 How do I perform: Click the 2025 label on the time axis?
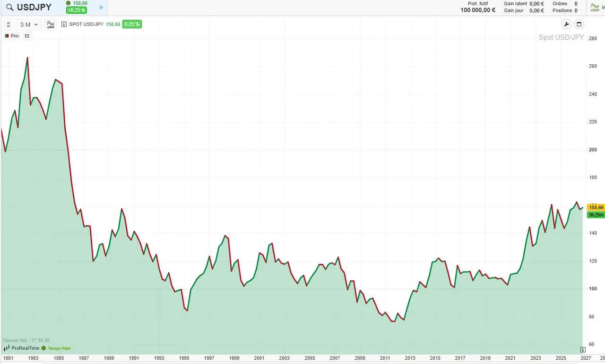click(x=561, y=358)
